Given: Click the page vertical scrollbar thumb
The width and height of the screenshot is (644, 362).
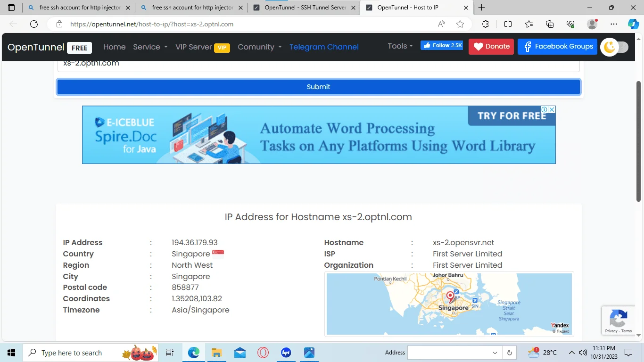Looking at the screenshot, I should [639, 141].
